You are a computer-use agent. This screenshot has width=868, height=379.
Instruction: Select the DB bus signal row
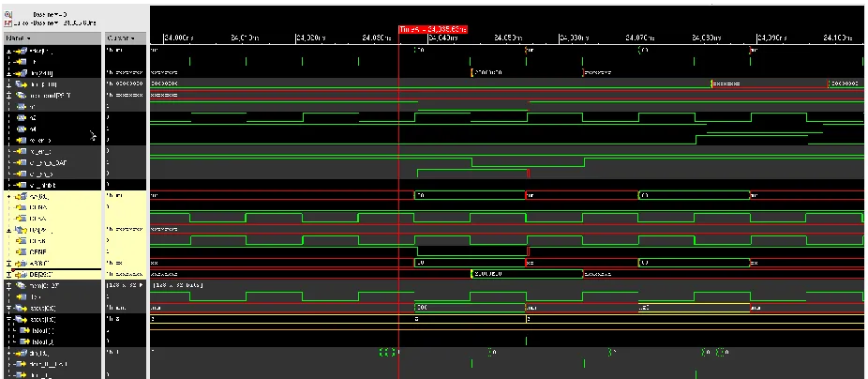[52, 274]
